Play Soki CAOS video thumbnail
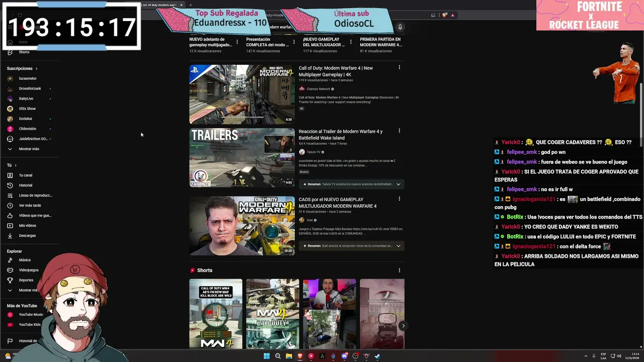The image size is (644, 362). [242, 226]
